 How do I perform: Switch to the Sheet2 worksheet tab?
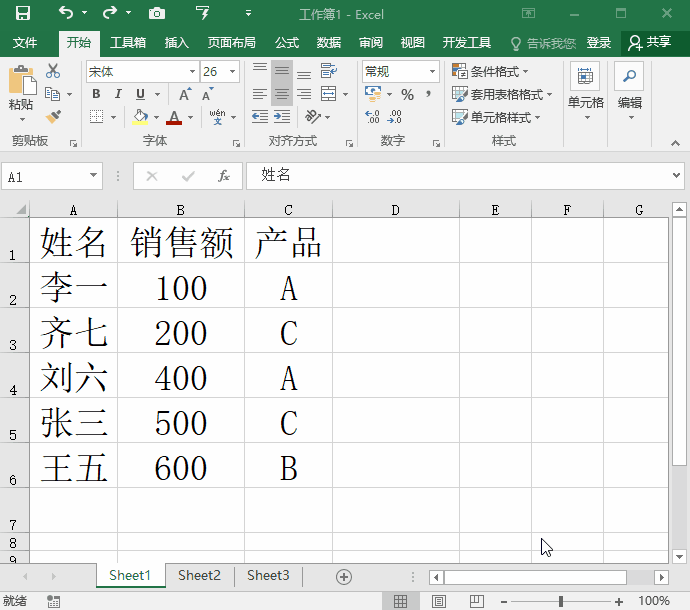[199, 576]
